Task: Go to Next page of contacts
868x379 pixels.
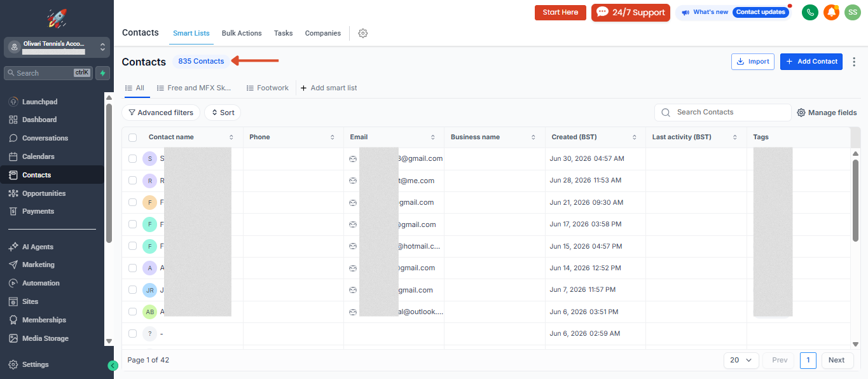Action: tap(837, 360)
